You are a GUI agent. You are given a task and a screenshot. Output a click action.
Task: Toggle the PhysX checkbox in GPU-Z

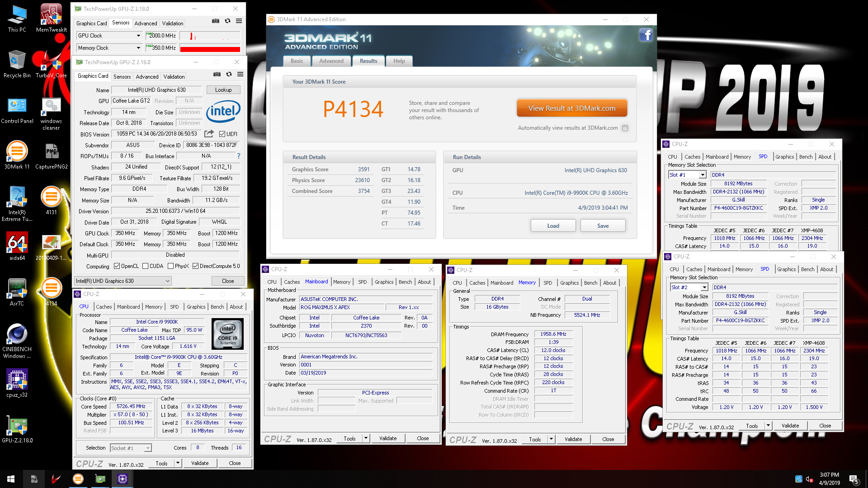[170, 266]
